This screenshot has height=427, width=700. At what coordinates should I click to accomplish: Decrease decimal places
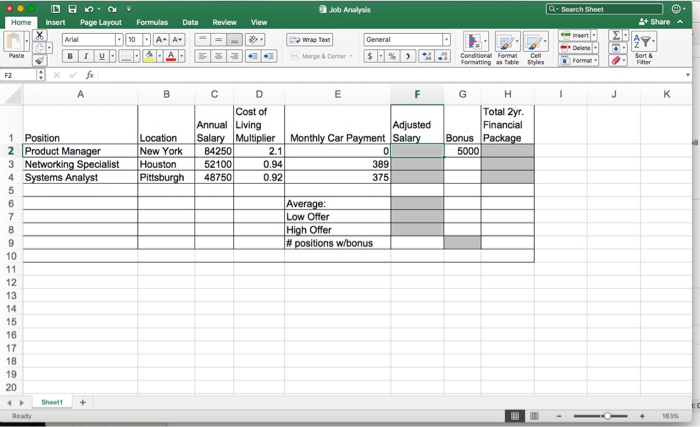pos(443,56)
